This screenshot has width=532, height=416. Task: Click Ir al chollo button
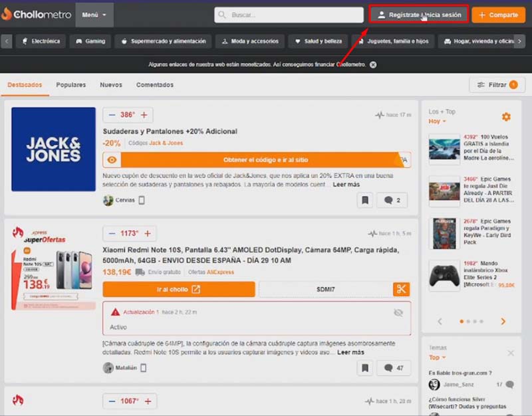(x=179, y=289)
